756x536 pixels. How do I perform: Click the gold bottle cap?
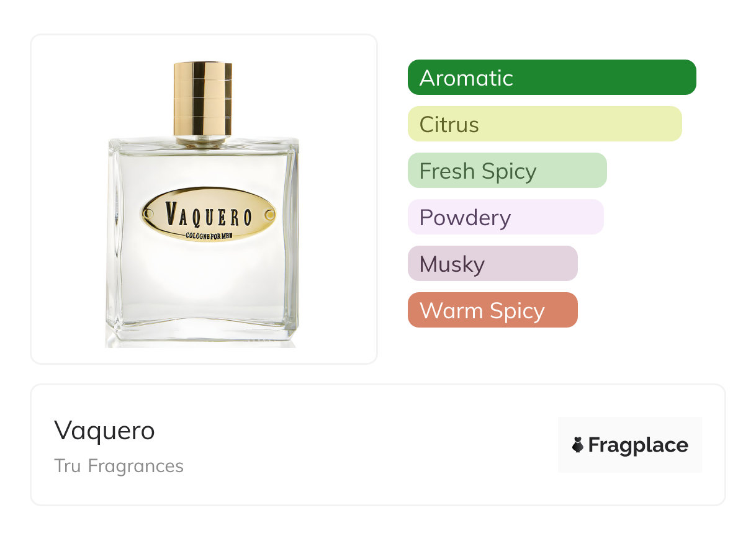point(203,99)
